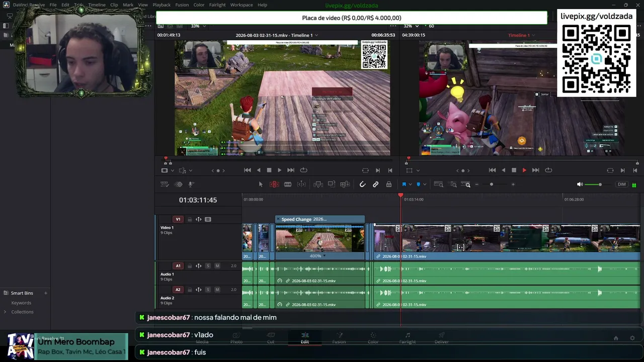Zoom out timeline with minus button

pyautogui.click(x=477, y=185)
